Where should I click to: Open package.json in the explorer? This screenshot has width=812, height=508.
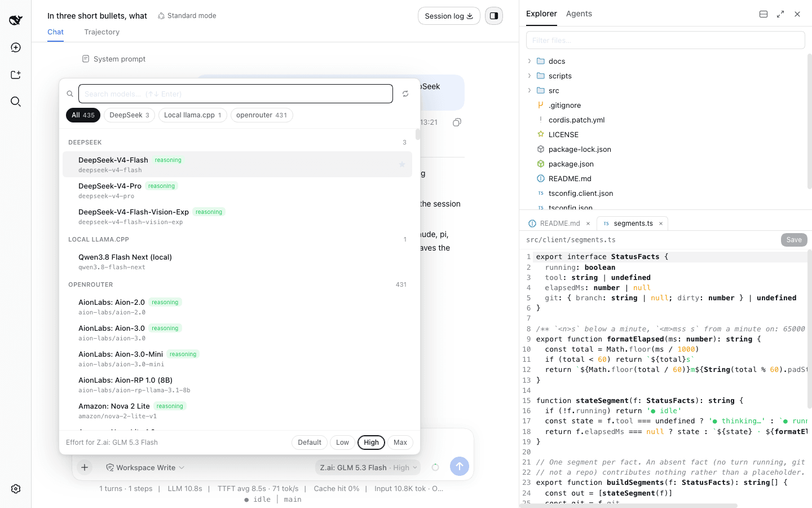(571, 164)
